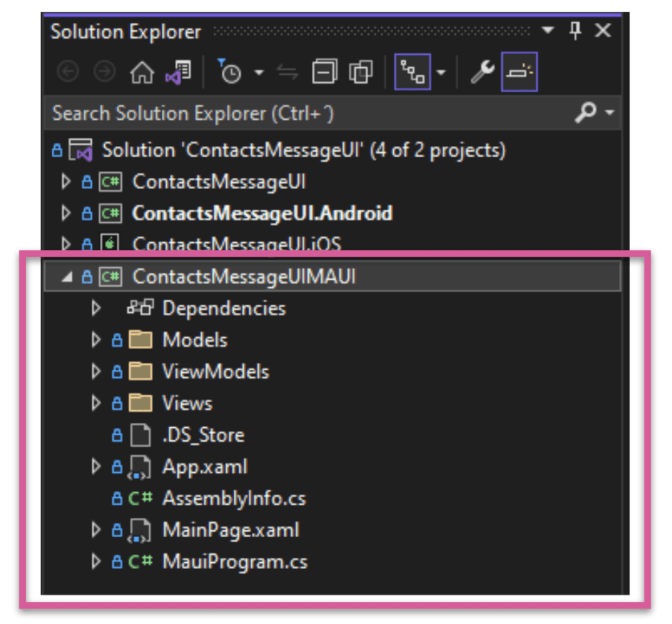Expand the ContactsMessageUI.iOS project

click(x=65, y=244)
